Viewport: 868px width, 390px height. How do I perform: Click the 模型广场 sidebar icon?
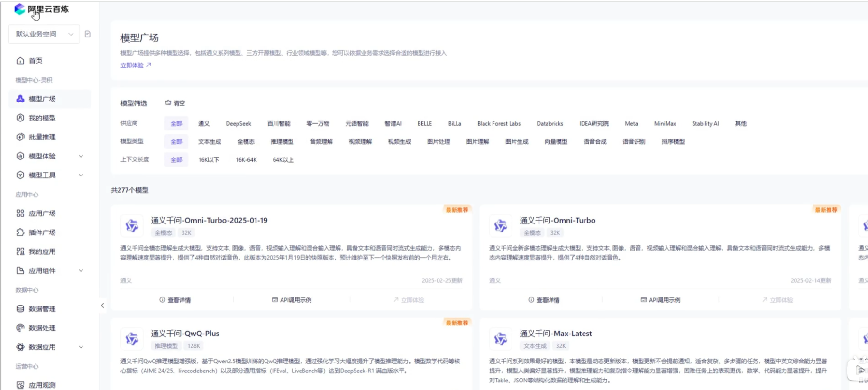pyautogui.click(x=20, y=99)
